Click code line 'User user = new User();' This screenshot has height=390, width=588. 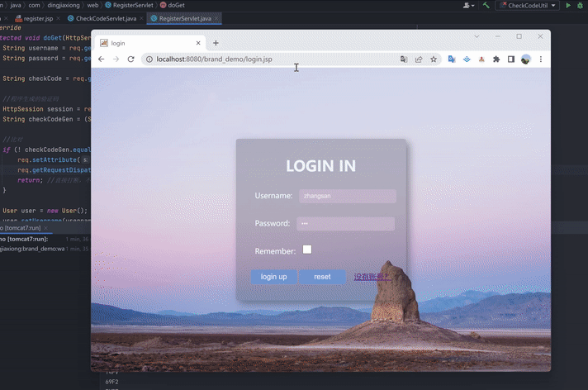click(x=45, y=211)
